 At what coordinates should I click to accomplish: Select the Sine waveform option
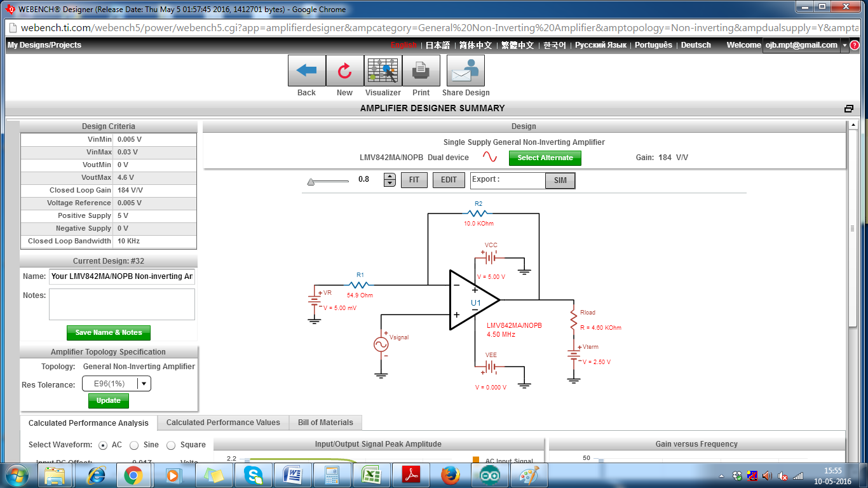tap(134, 445)
